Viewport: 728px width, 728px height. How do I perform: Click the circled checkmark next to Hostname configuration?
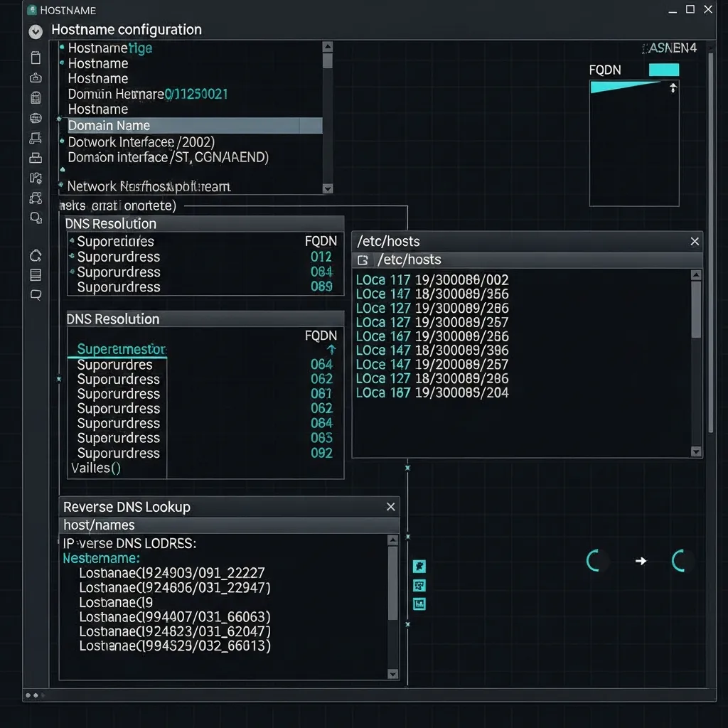coord(35,31)
